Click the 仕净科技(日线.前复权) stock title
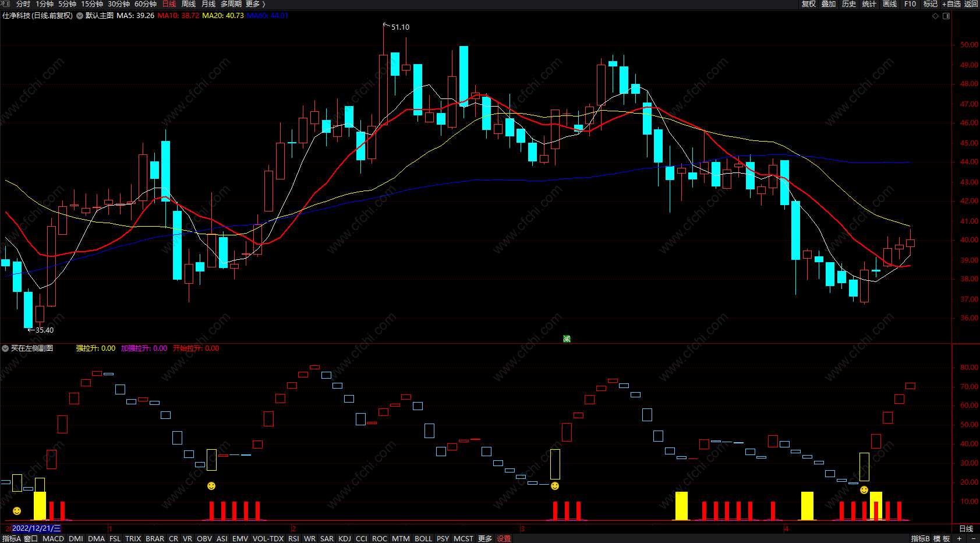Viewport: 980px width, 543px height. pyautogui.click(x=38, y=16)
